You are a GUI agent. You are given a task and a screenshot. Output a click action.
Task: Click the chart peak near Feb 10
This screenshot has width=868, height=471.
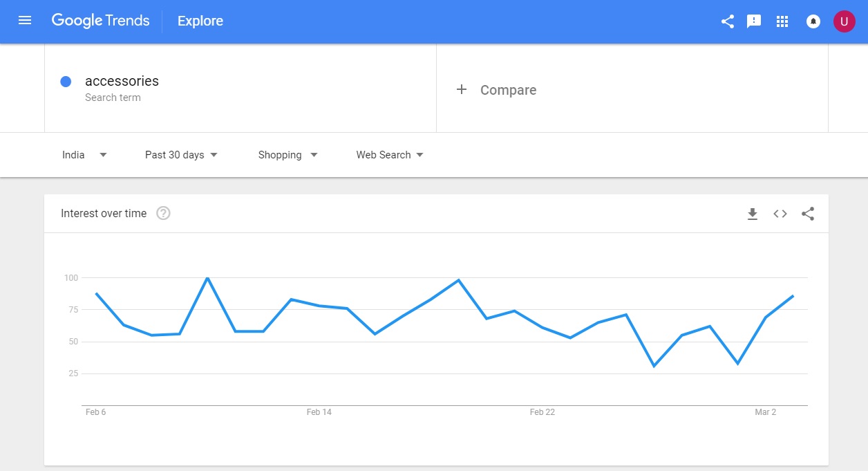point(207,278)
